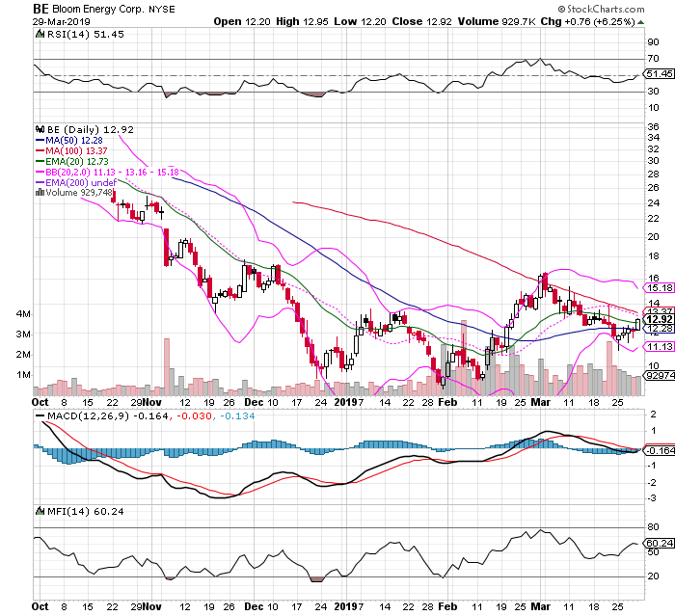Click the 12.92 last price tag
675x616 pixels.
(659, 319)
